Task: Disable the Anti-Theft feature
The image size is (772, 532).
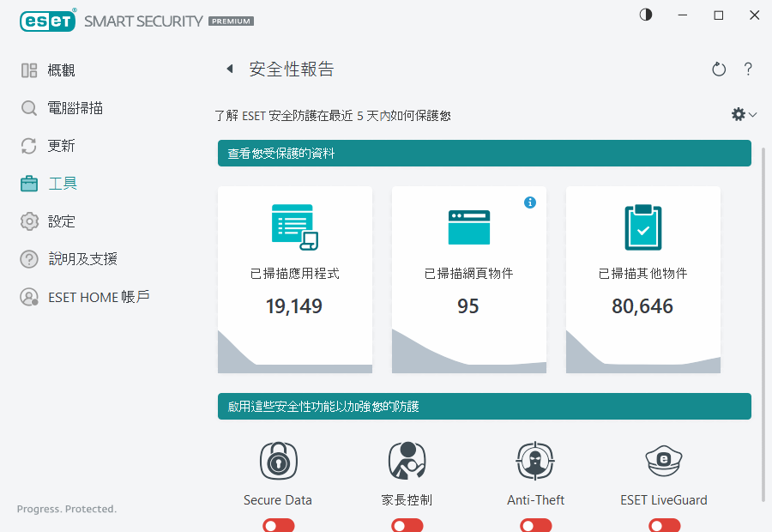Action: [x=535, y=524]
